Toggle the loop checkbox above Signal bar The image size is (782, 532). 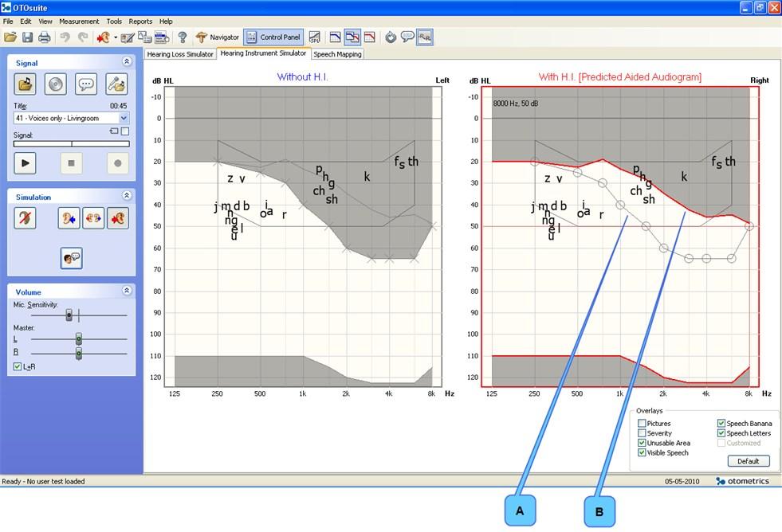pos(125,131)
